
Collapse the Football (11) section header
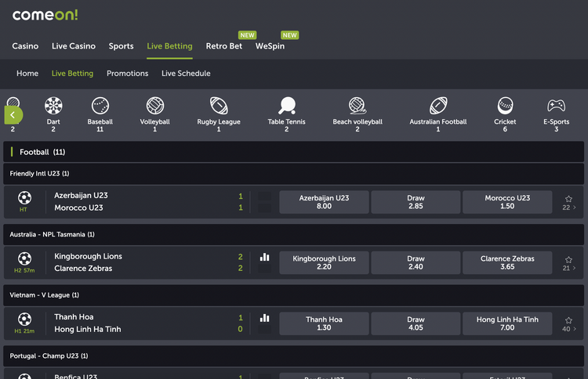[x=294, y=152]
